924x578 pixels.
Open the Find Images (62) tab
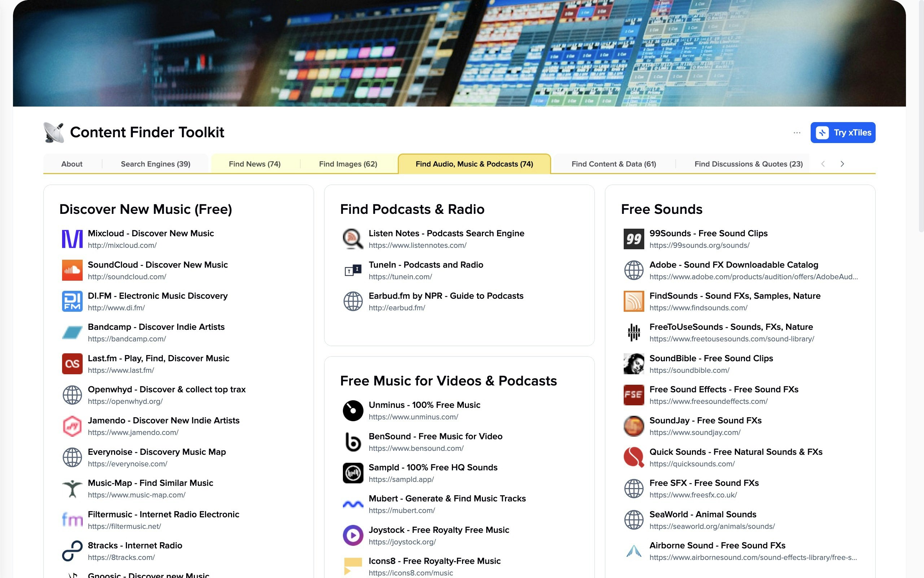[348, 164]
